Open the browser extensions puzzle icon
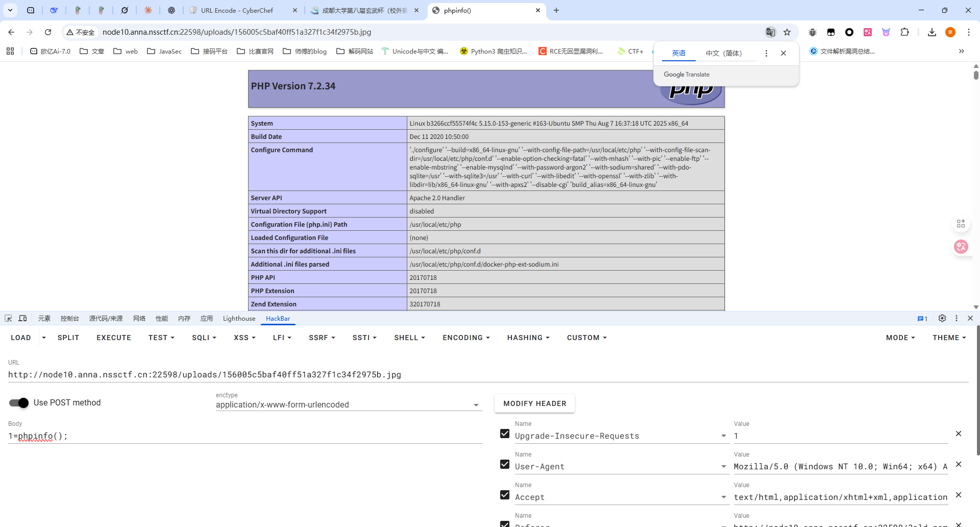 904,32
